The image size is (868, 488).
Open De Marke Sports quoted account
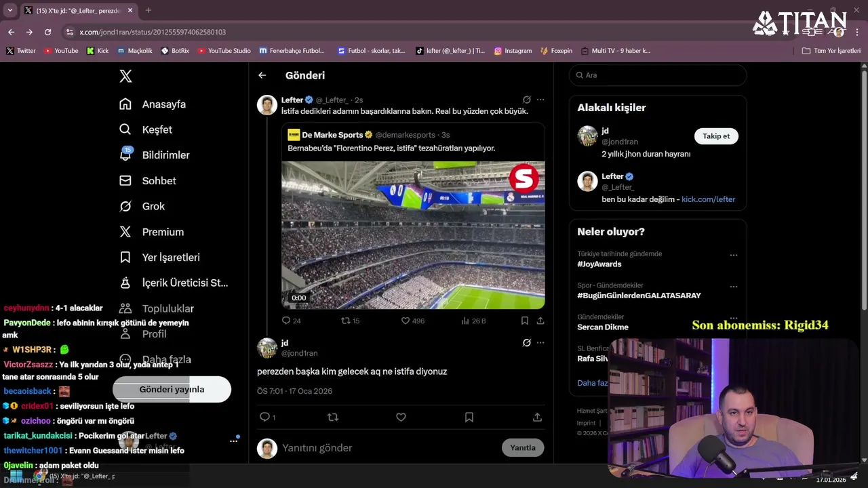click(x=332, y=135)
